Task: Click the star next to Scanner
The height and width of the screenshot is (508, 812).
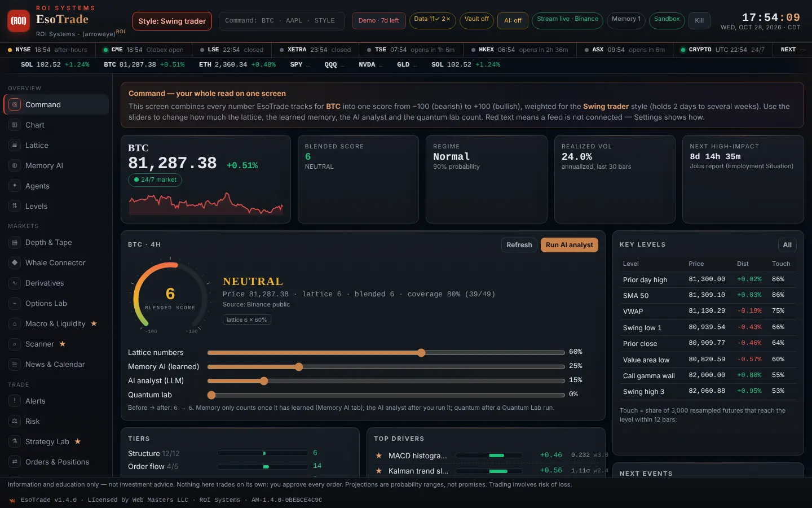Action: click(x=63, y=344)
